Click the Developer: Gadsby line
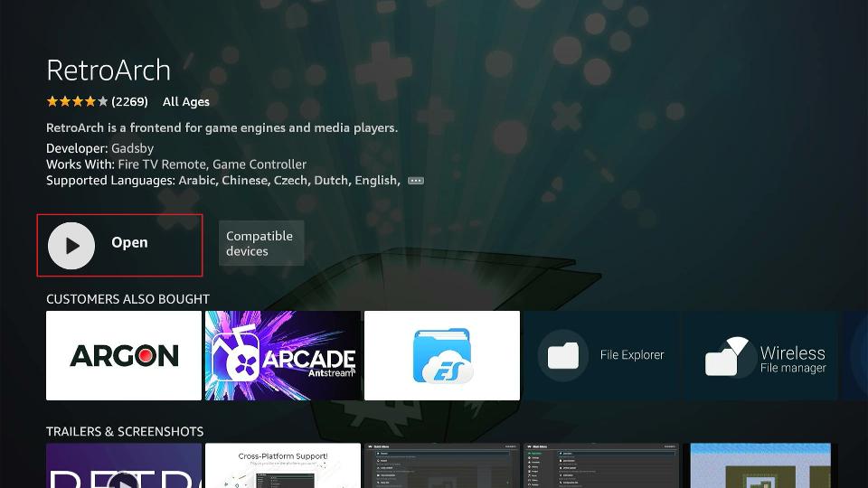 99,148
